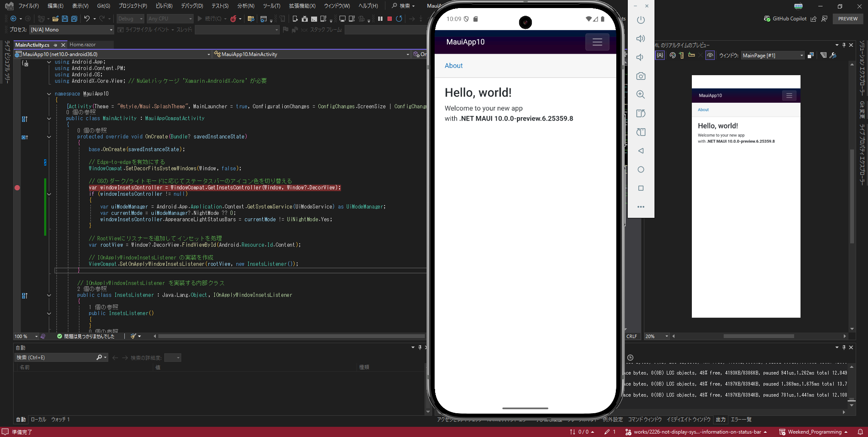Screen dimensions: 868x437
Task: Click the emulator Volume Down icon
Action: click(x=641, y=57)
